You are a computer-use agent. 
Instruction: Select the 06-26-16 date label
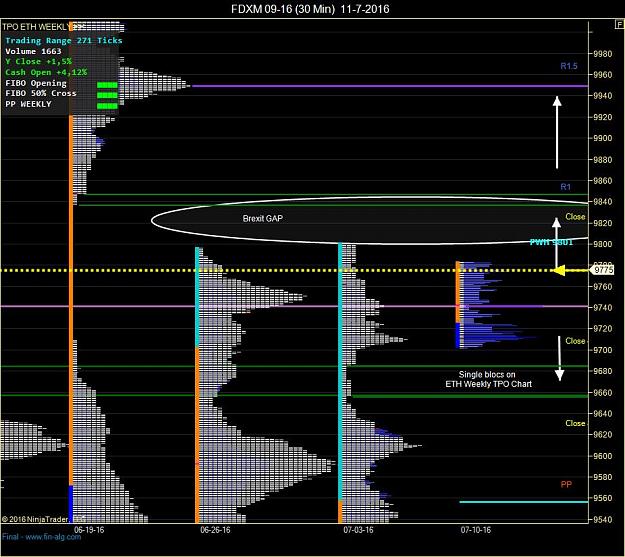click(215, 529)
